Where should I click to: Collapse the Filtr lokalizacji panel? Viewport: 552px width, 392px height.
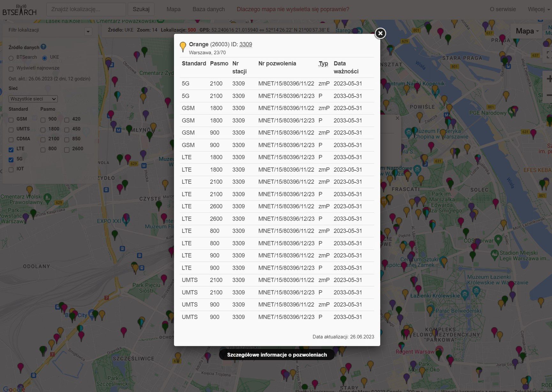(x=88, y=31)
